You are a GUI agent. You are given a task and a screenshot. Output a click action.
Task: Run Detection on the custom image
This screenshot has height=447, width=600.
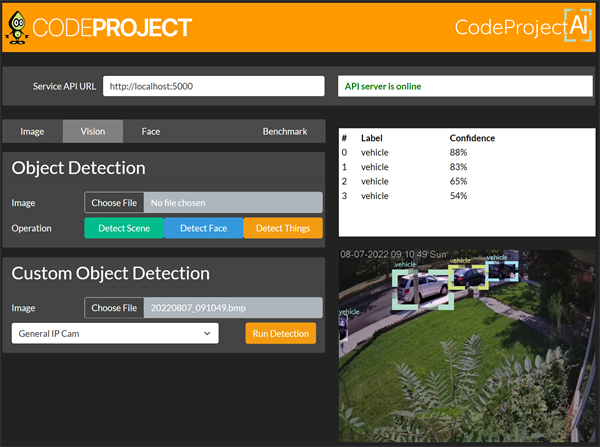(x=280, y=333)
